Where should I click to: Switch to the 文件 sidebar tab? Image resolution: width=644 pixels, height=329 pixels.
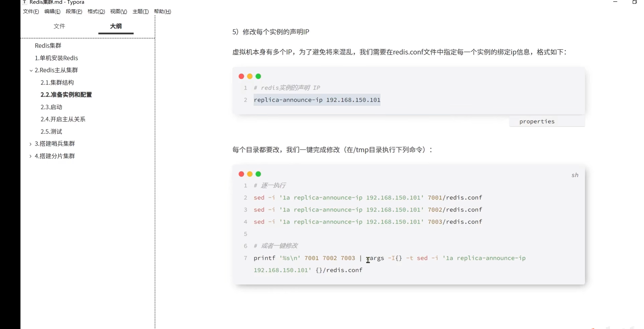59,26
